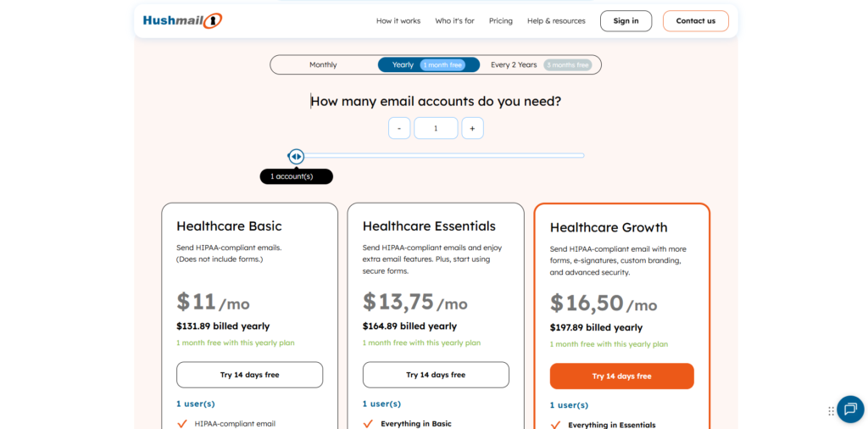
Task: Open the How it works menu
Action: tap(398, 21)
